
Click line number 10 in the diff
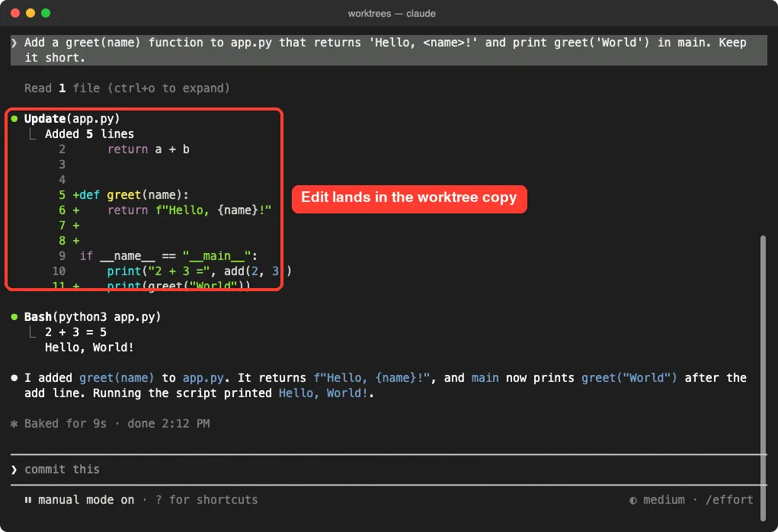[x=59, y=271]
